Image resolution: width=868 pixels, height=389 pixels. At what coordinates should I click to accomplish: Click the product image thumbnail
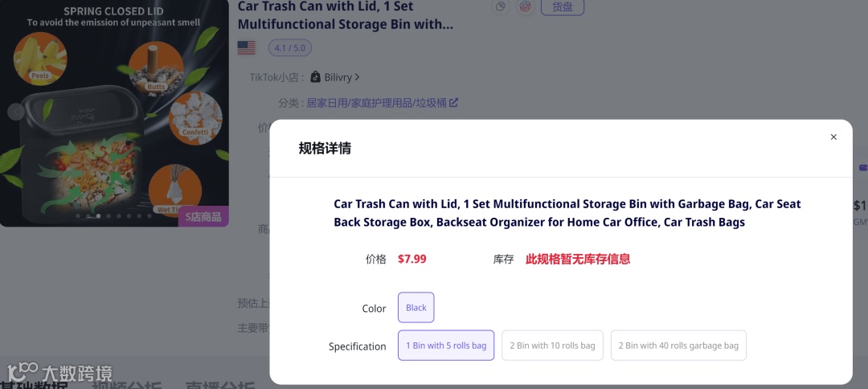coord(114,113)
